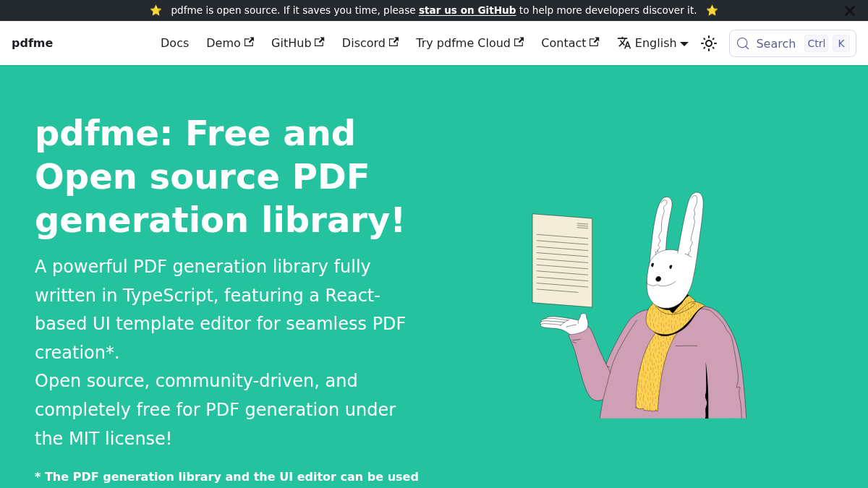This screenshot has width=868, height=488.
Task: Expand the English language dropdown
Action: pos(652,43)
